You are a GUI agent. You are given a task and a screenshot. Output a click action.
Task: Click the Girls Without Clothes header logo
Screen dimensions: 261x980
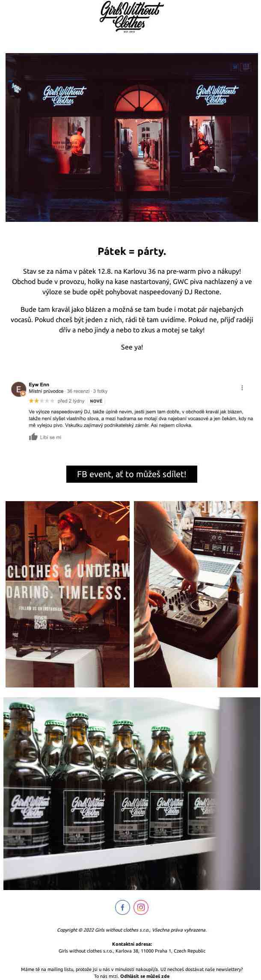(x=132, y=18)
